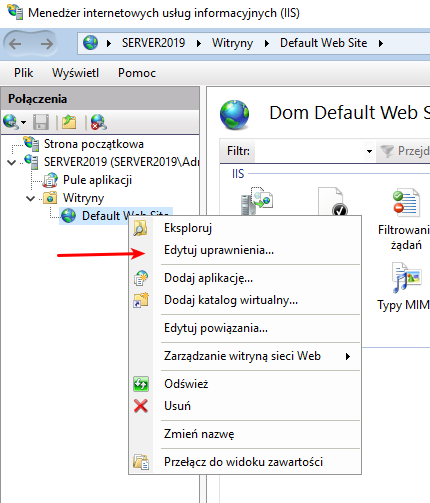Open the Filtrowanie żądań feature icon

(x=406, y=203)
